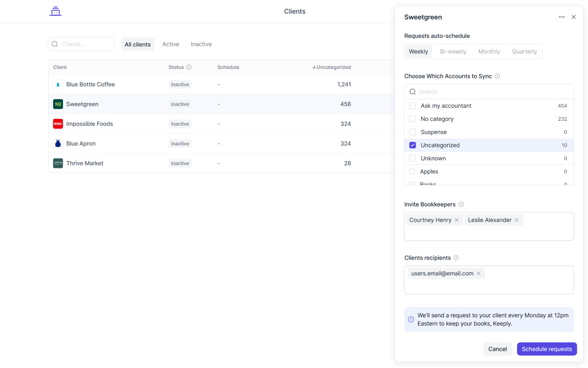Click the Keeply logo icon at top left
Image resolution: width=588 pixels, height=368 pixels.
(56, 11)
